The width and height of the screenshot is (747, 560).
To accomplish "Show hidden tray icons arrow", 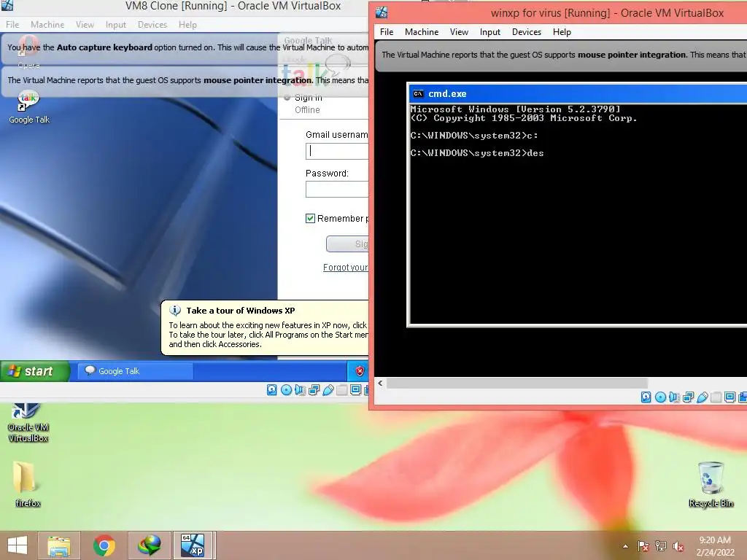I will tap(625, 546).
